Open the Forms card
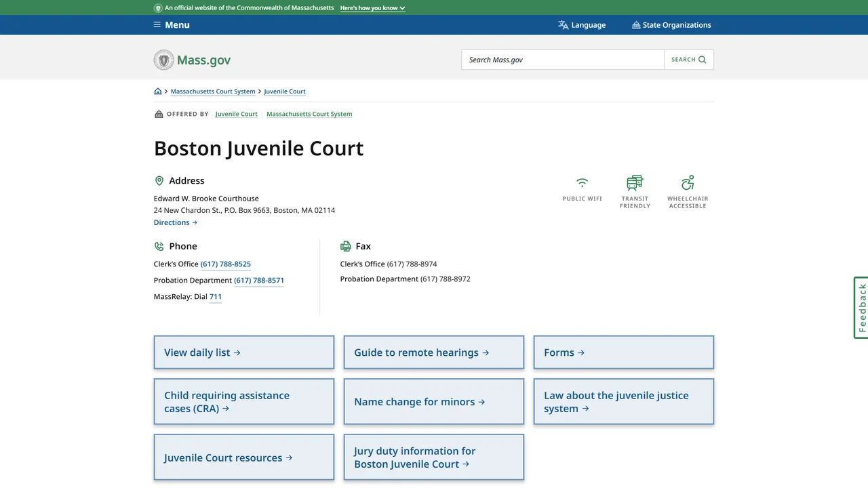 624,352
